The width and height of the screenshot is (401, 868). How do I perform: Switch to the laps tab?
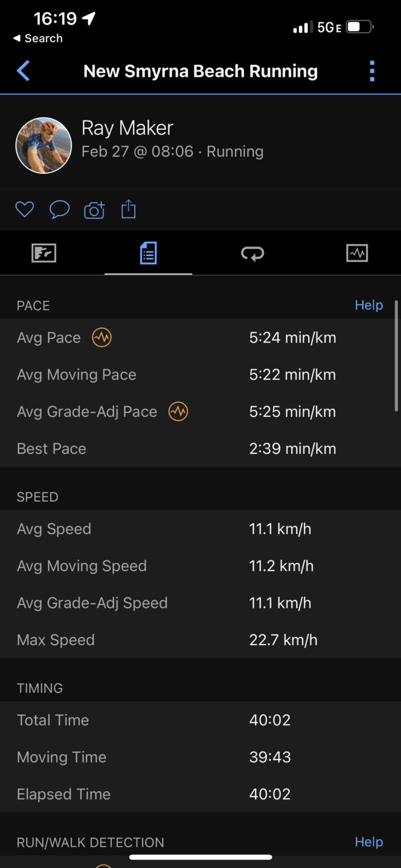[252, 253]
